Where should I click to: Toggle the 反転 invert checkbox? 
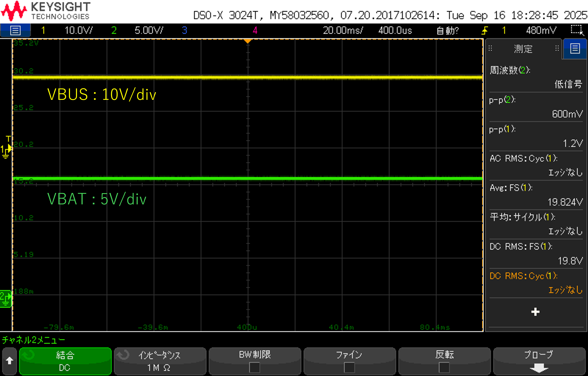[444, 367]
